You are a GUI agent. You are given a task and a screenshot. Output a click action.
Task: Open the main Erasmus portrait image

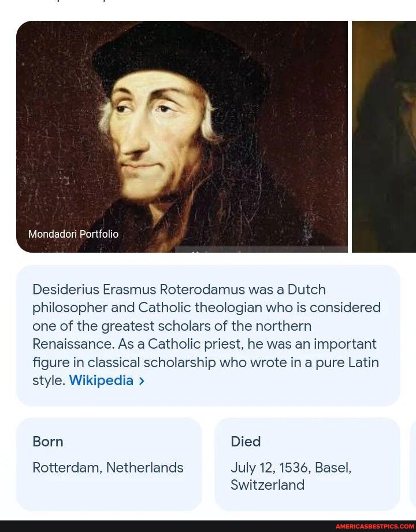(x=183, y=137)
